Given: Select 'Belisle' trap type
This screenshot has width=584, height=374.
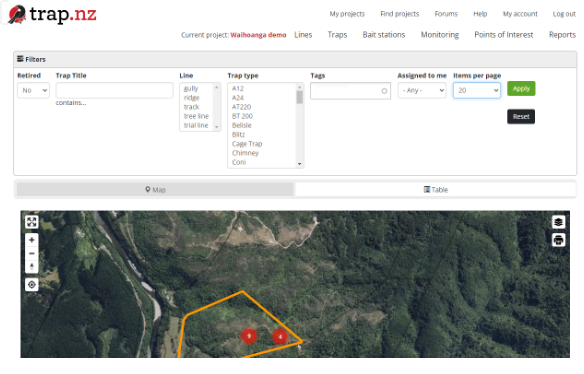Looking at the screenshot, I should [x=242, y=125].
